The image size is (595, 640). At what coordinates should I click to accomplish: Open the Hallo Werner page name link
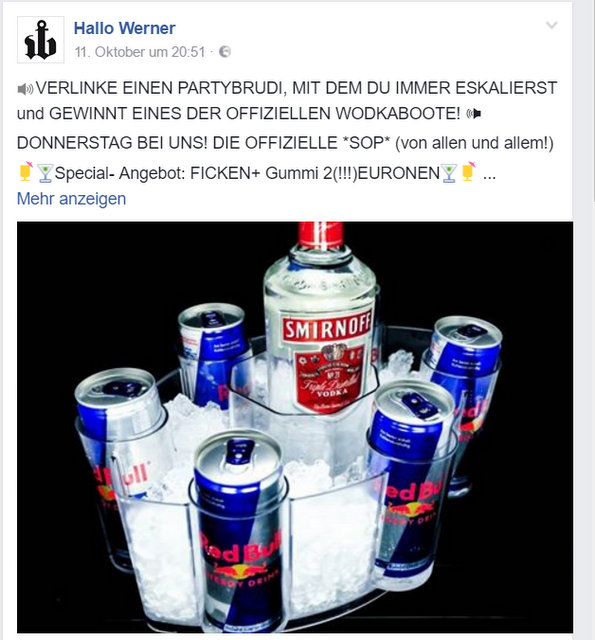[124, 29]
